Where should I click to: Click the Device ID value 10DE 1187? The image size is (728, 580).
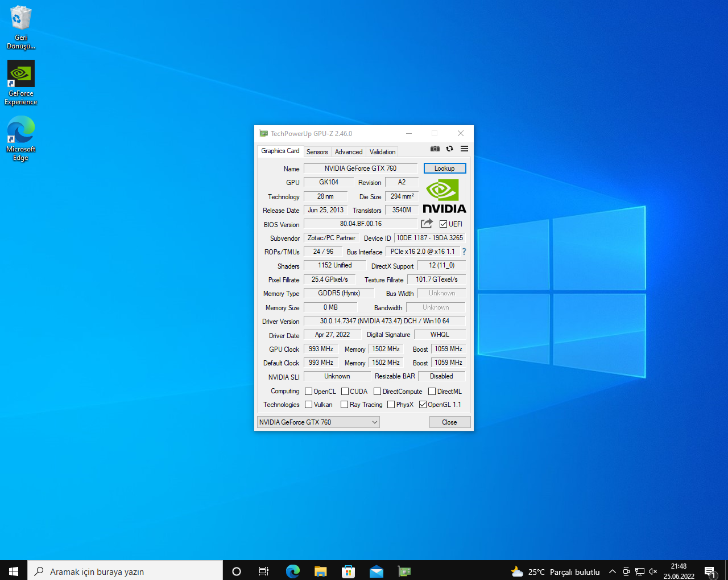point(429,238)
